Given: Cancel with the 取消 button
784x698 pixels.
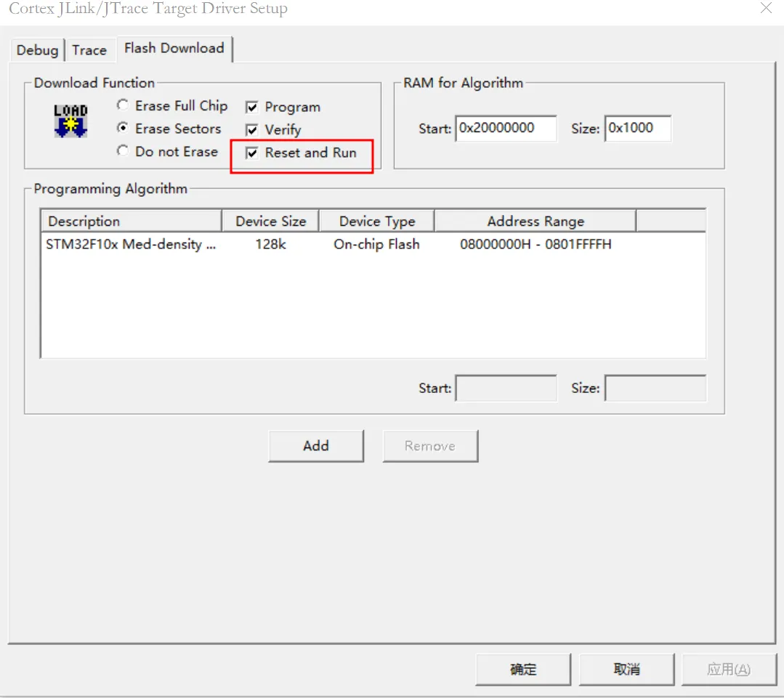Looking at the screenshot, I should (626, 669).
